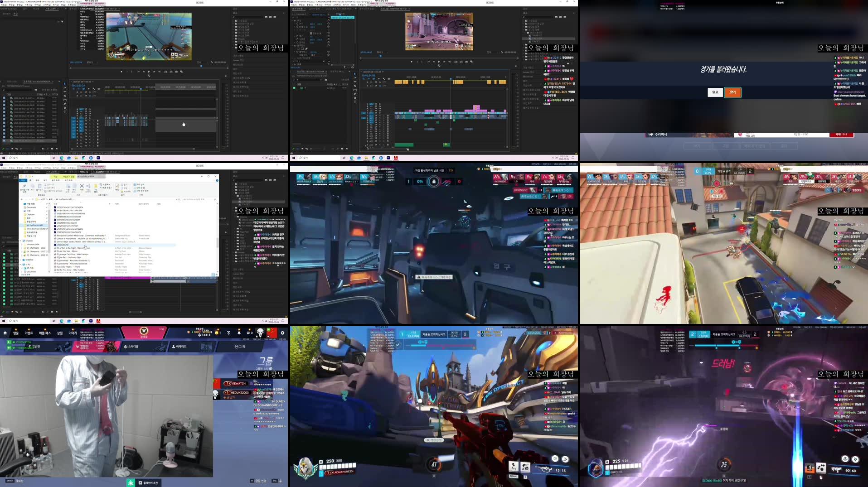Open File menu (파일) in top-left Premiere window

point(4,5)
